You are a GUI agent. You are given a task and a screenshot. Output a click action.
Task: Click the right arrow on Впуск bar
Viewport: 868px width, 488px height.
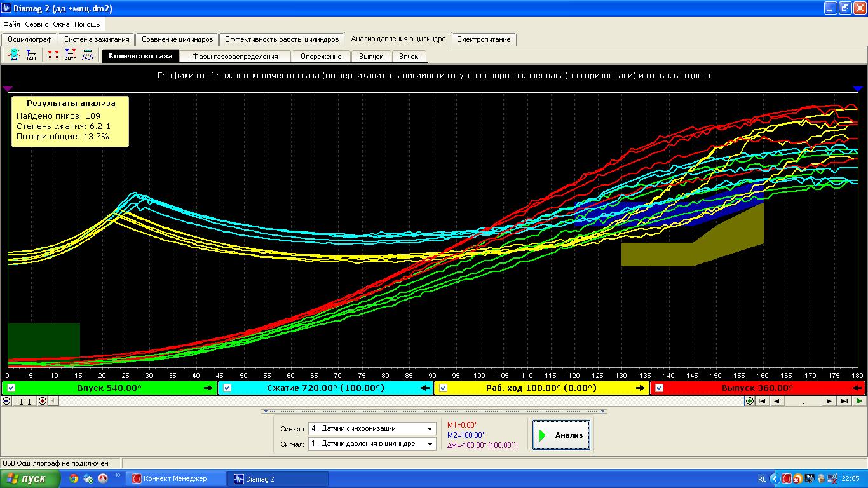tap(208, 388)
